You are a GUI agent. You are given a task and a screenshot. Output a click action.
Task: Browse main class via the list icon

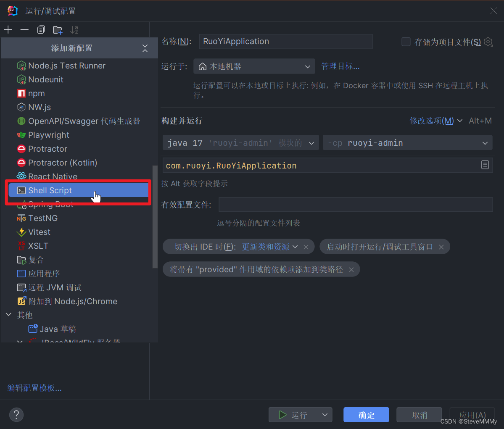485,165
